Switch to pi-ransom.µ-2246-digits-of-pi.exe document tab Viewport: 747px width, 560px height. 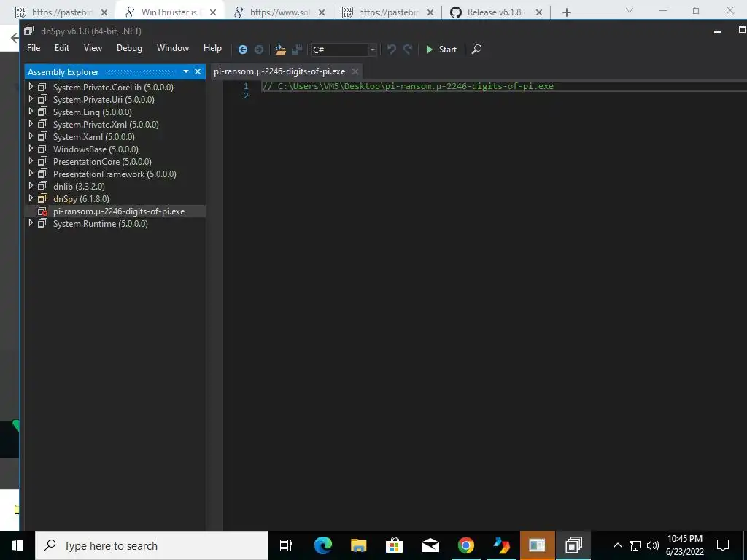pos(279,71)
